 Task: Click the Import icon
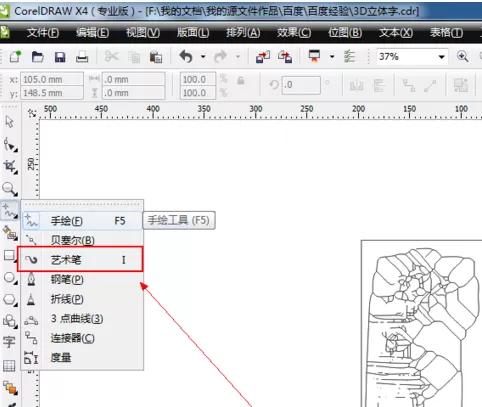pyautogui.click(x=263, y=57)
